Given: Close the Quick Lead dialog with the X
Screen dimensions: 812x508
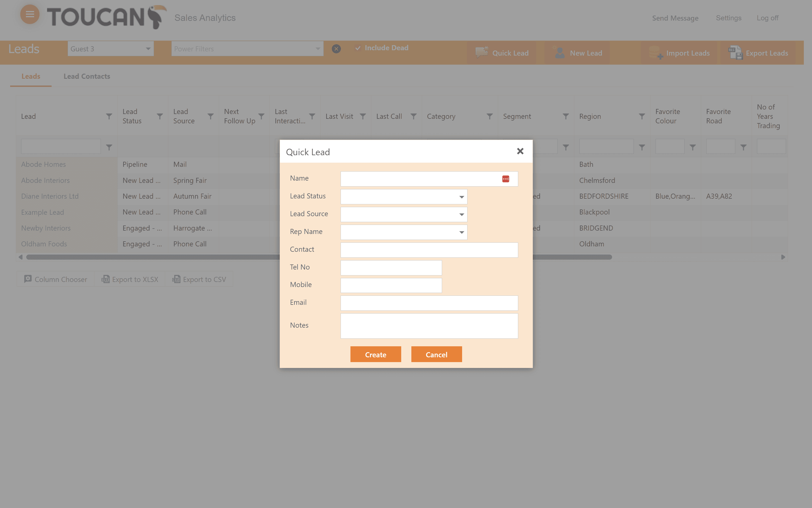Looking at the screenshot, I should tap(520, 151).
